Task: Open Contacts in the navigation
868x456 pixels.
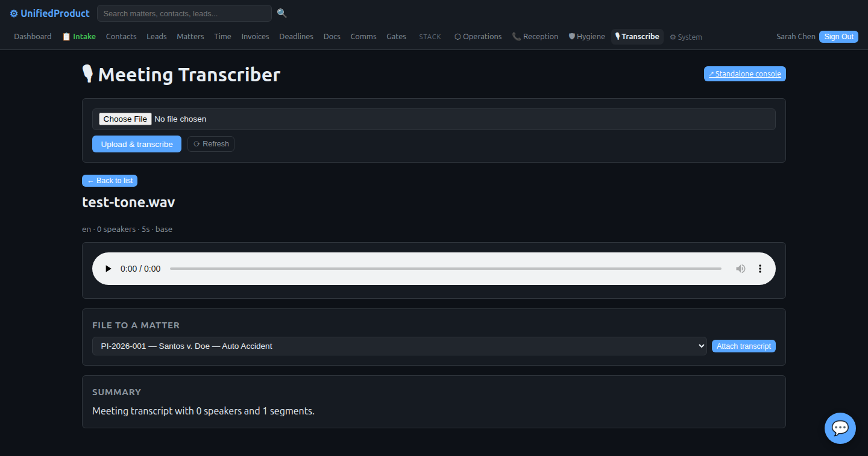Action: tap(121, 37)
